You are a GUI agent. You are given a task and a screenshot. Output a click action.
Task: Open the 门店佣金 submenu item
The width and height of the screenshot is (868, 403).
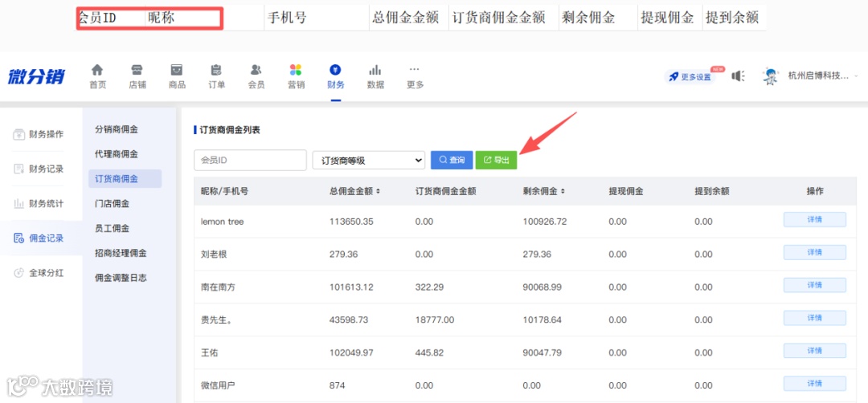point(112,203)
